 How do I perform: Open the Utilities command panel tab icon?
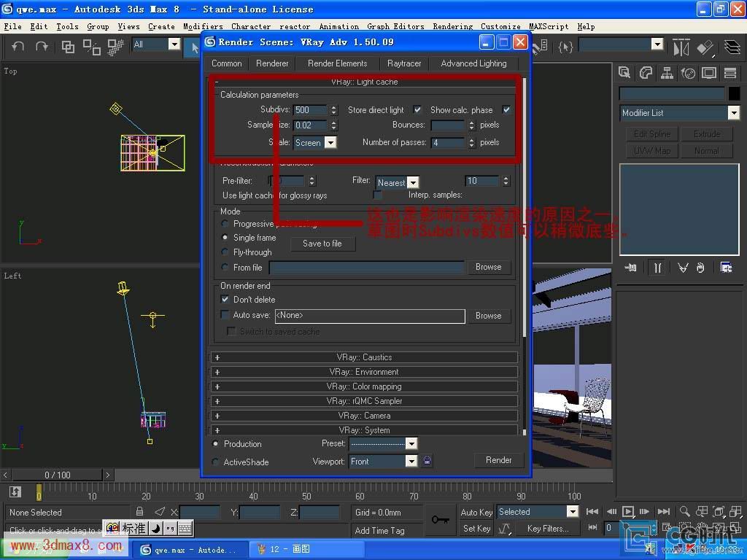(730, 73)
